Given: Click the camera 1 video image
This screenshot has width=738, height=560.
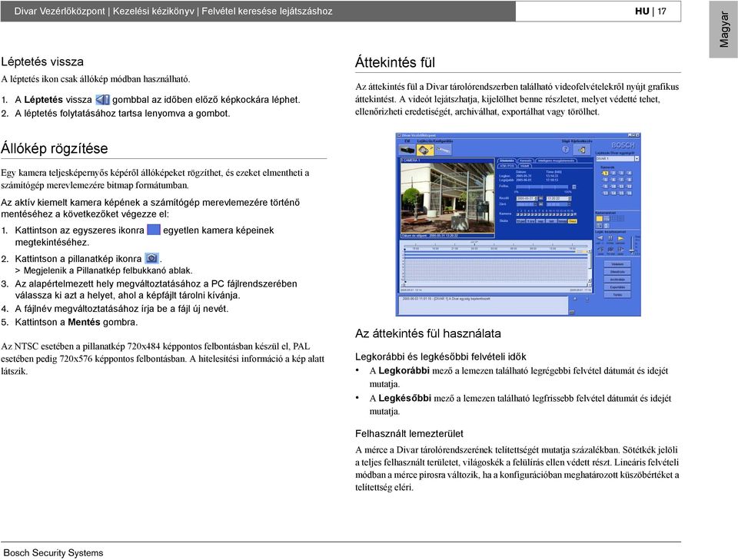Looking at the screenshot, I should click(x=447, y=198).
